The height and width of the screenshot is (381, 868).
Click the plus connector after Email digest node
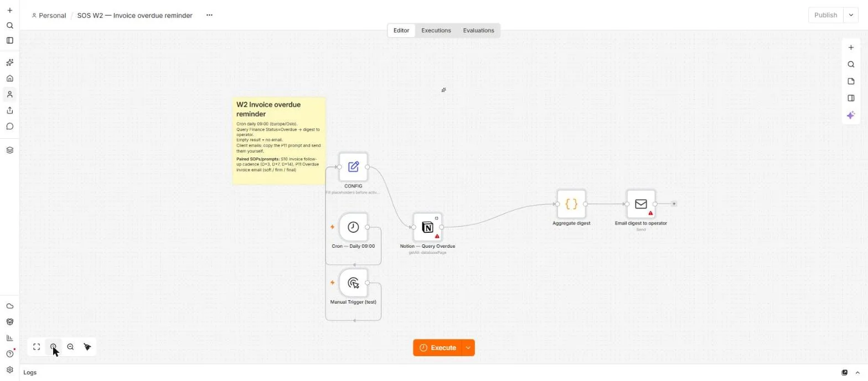click(x=674, y=204)
